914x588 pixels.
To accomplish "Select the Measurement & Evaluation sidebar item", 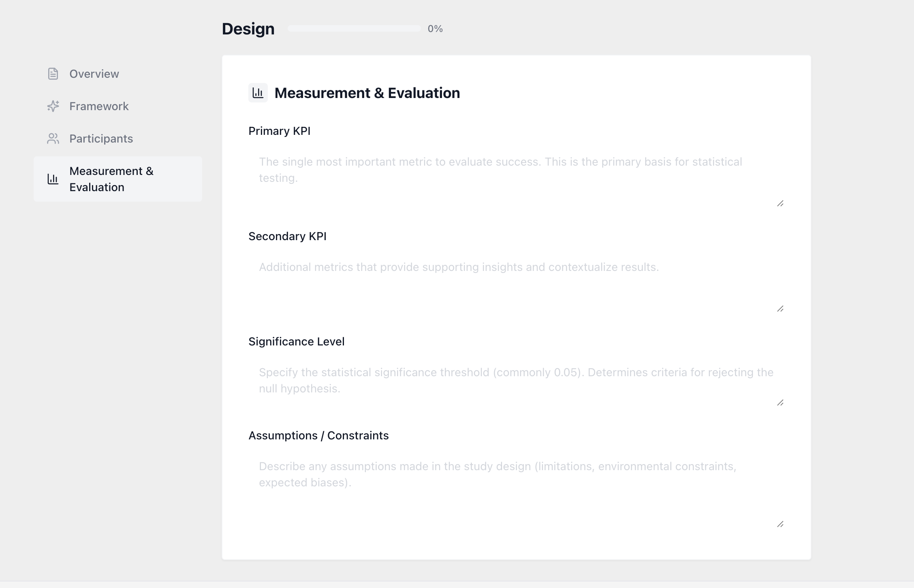I will pos(112,179).
